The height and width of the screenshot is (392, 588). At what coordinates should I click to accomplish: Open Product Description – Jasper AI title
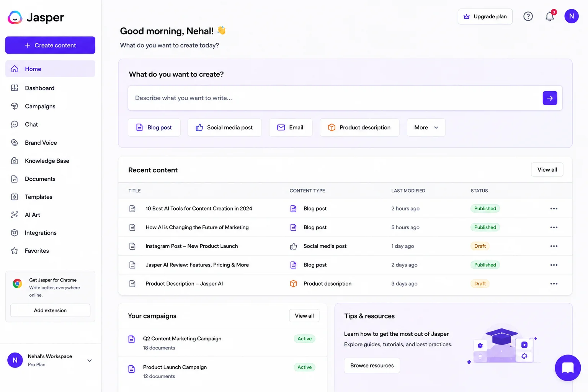tap(184, 284)
